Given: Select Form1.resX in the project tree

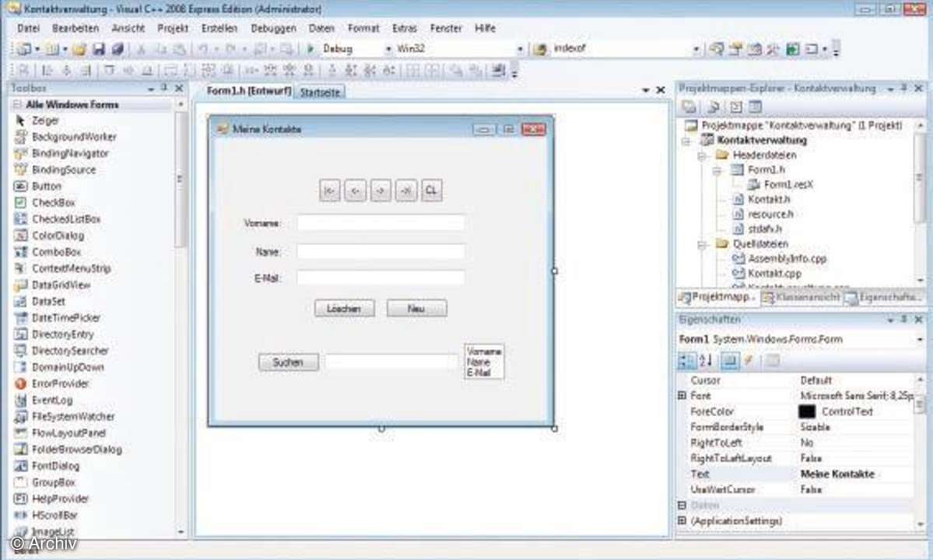Looking at the screenshot, I should (788, 184).
